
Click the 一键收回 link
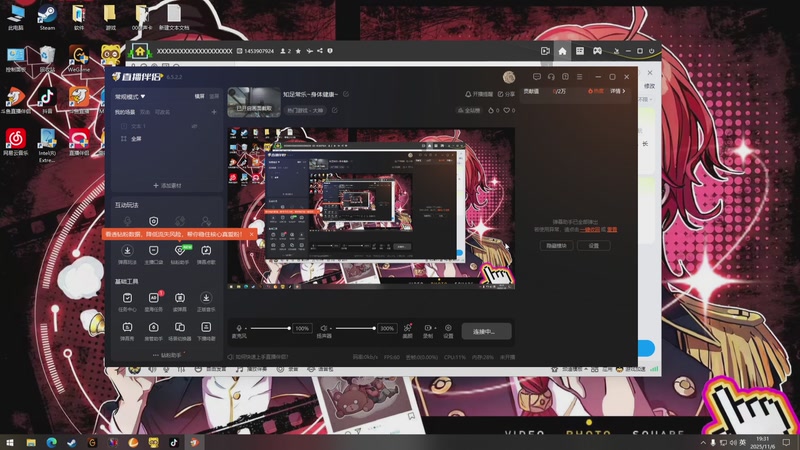590,230
